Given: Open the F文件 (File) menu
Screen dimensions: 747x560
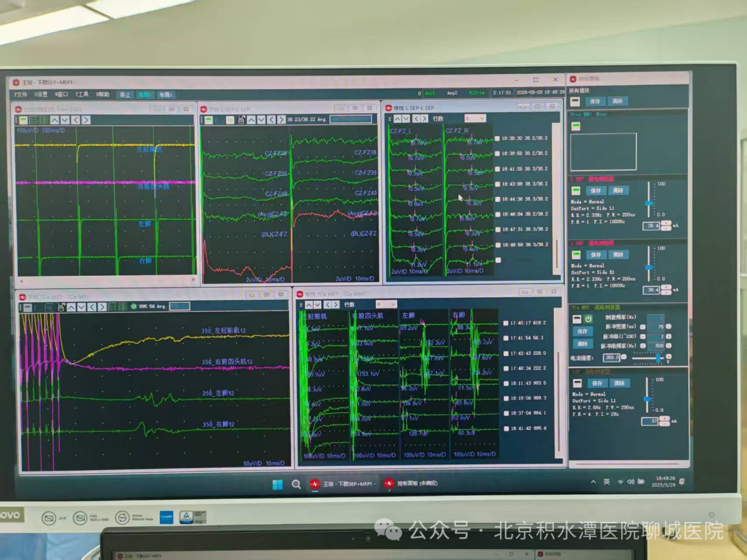Looking at the screenshot, I should (21, 94).
